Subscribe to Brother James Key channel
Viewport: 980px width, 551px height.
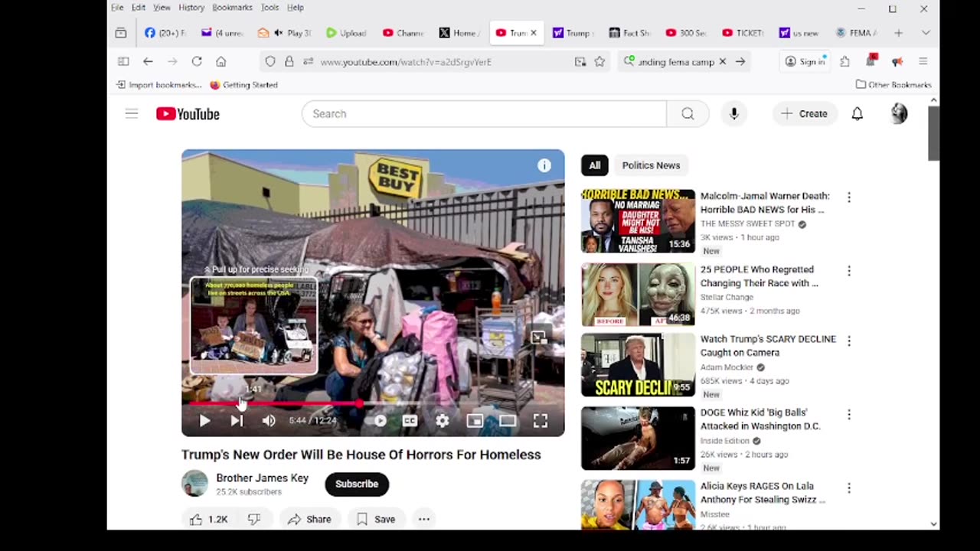357,484
